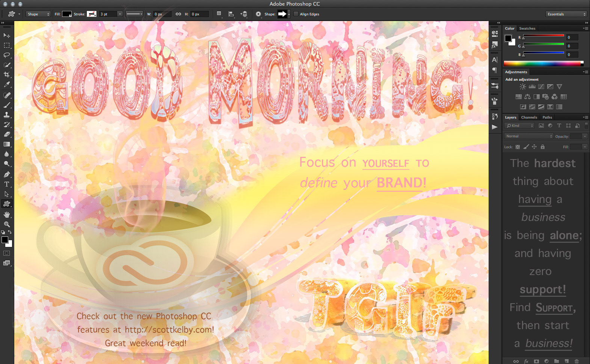
Task: Switch to the Paths tab
Action: (547, 117)
